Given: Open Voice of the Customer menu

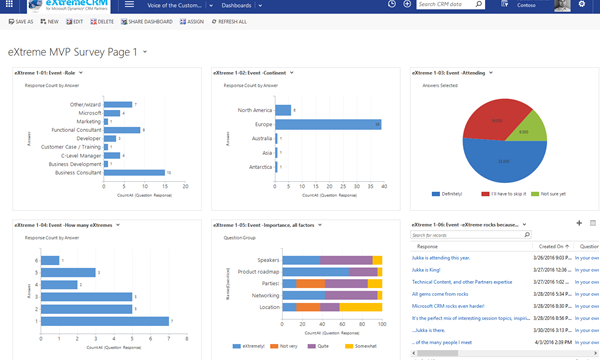Looking at the screenshot, I should (x=174, y=5).
